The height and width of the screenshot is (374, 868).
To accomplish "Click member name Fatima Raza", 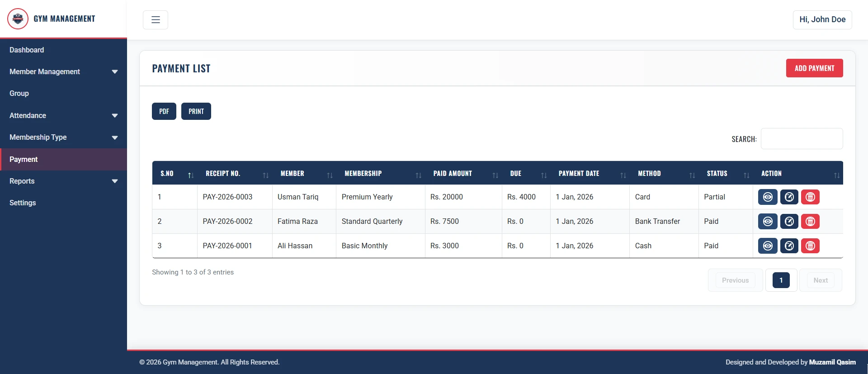I will click(297, 222).
